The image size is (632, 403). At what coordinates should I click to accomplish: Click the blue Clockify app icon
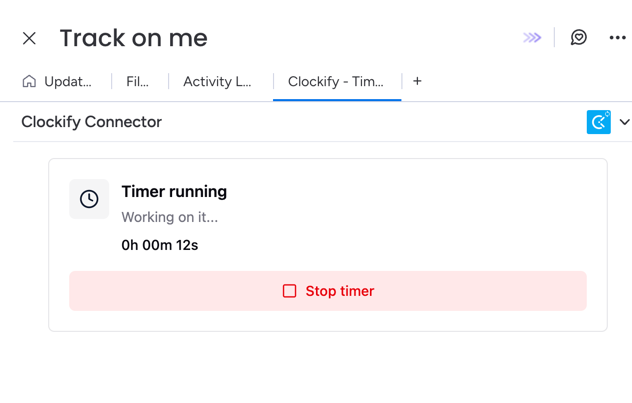[x=599, y=122]
